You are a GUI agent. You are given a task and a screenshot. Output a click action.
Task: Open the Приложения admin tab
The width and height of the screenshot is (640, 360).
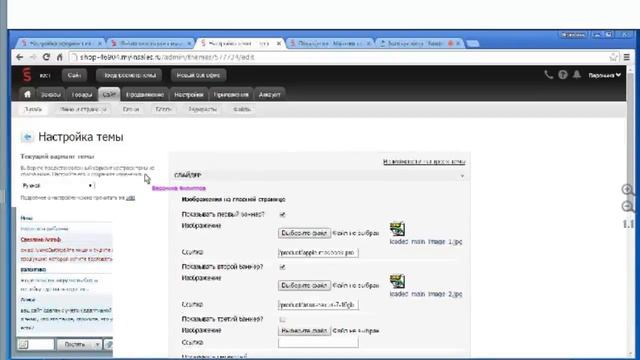pos(231,95)
